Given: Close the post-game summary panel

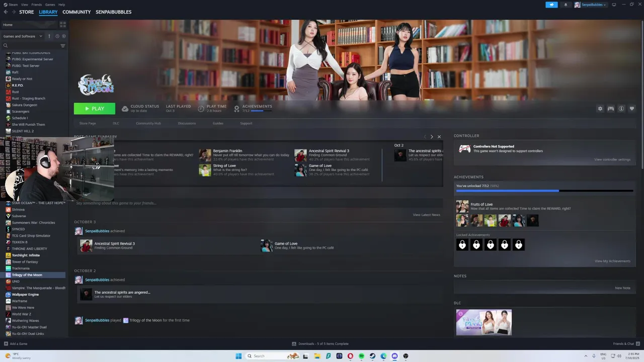Looking at the screenshot, I should pos(439,137).
